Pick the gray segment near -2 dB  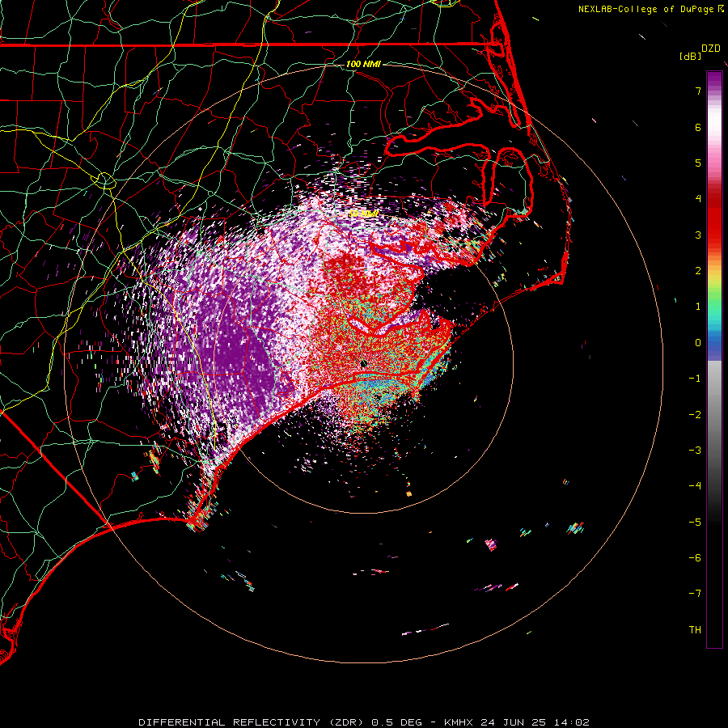[x=714, y=414]
